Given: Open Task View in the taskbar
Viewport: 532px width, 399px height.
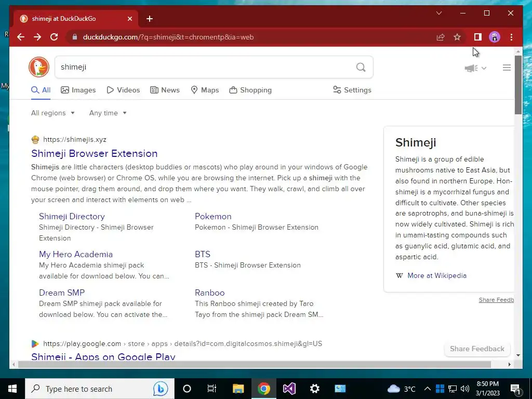Looking at the screenshot, I should (212, 389).
